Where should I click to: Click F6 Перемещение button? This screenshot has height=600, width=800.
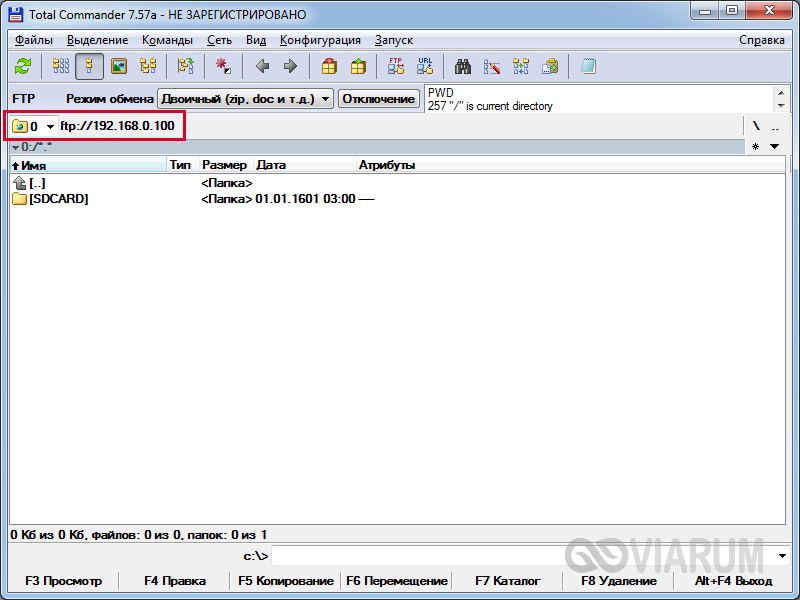pos(396,581)
